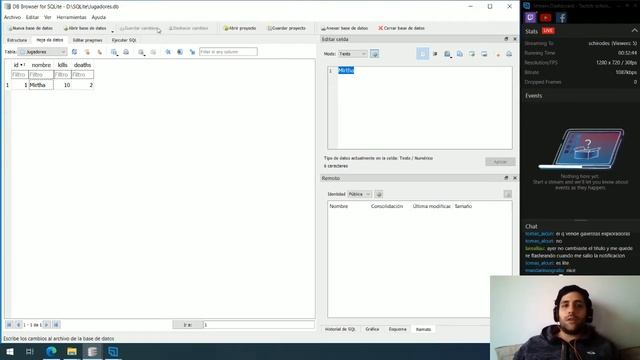Open the Editar menu

point(32,17)
